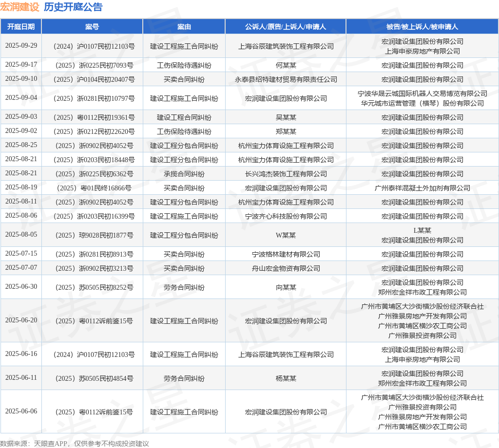Click date cell 2025-06-30

(x=21, y=287)
